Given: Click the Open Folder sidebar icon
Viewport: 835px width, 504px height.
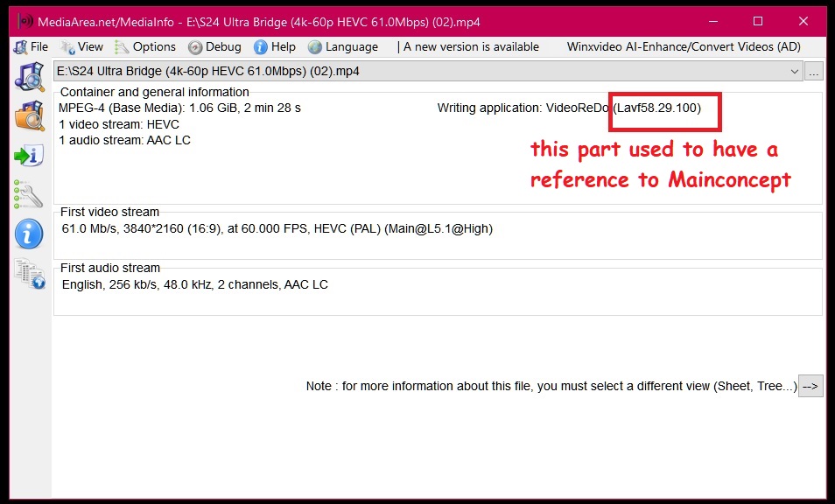Looking at the screenshot, I should [29, 115].
